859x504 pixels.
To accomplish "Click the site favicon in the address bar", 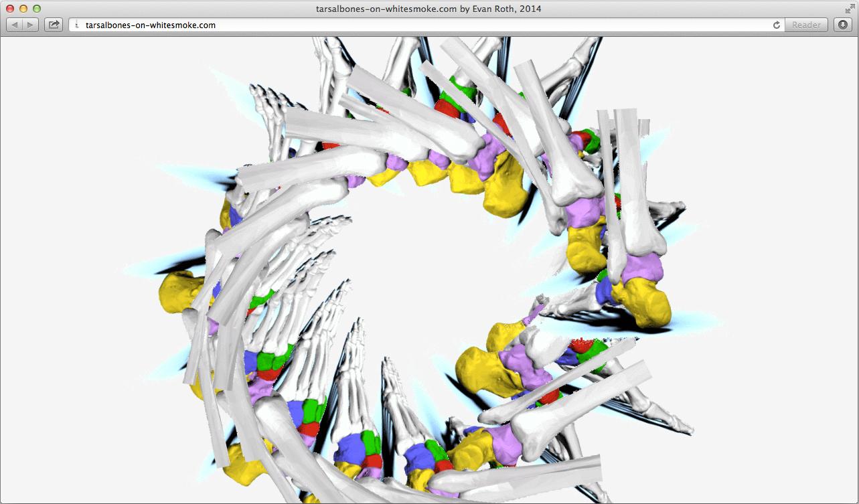I will 77,25.
